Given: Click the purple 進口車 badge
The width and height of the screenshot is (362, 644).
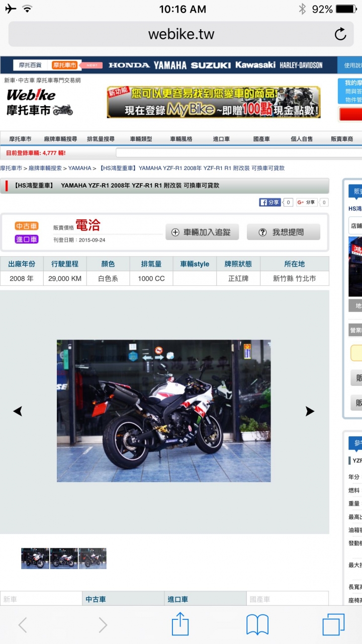Looking at the screenshot, I should click(27, 239).
